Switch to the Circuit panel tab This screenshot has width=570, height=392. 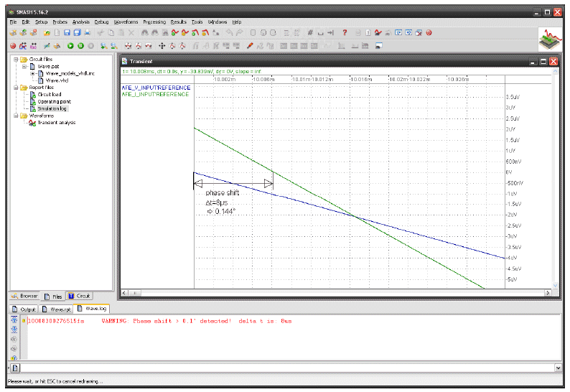tap(79, 296)
